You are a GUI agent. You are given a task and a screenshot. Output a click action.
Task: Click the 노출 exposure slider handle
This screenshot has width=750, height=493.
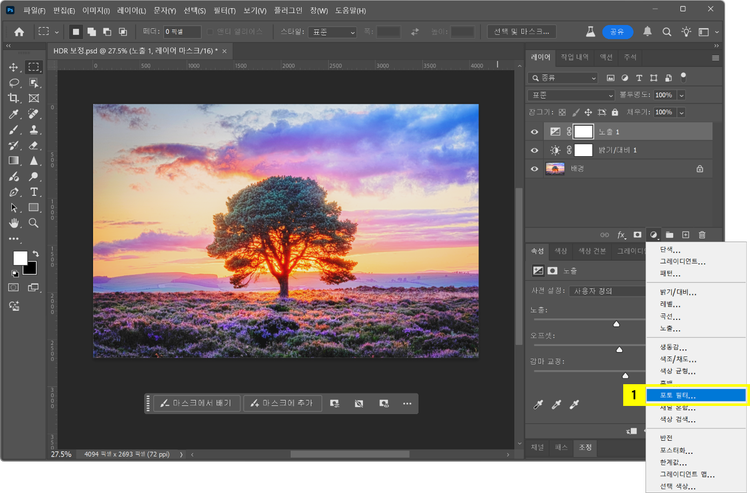coord(617,324)
